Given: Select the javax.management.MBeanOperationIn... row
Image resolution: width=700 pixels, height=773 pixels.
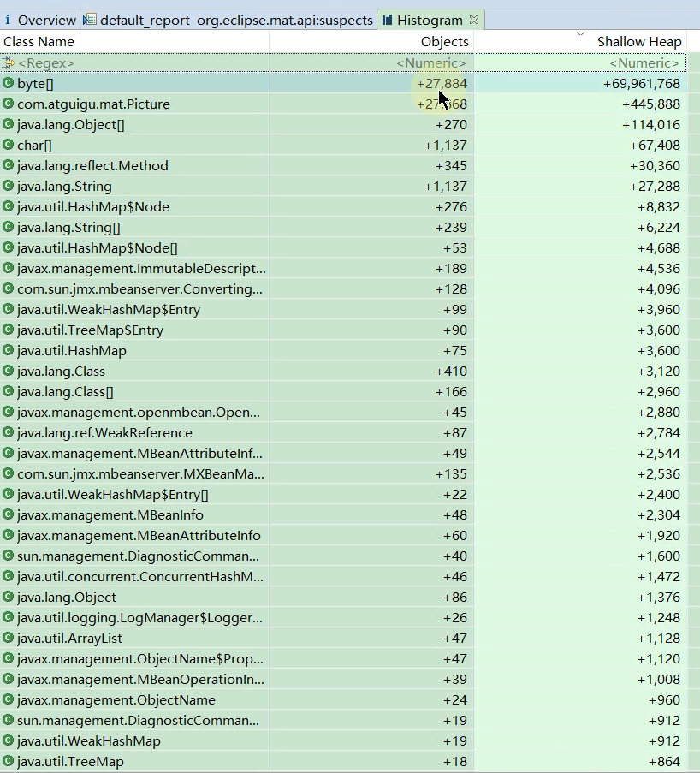Looking at the screenshot, I should tap(343, 680).
